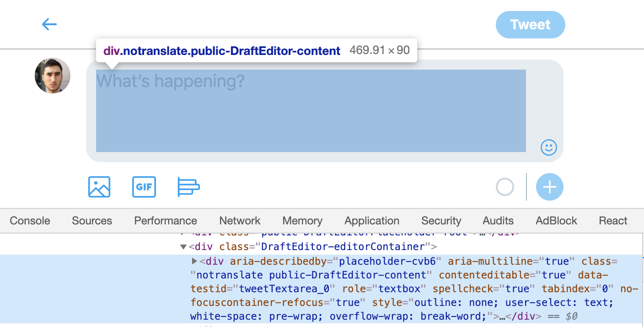The height and width of the screenshot is (327, 644).
Task: Select the highlighted tweetTextarea_0 DOM element
Action: (x=320, y=289)
